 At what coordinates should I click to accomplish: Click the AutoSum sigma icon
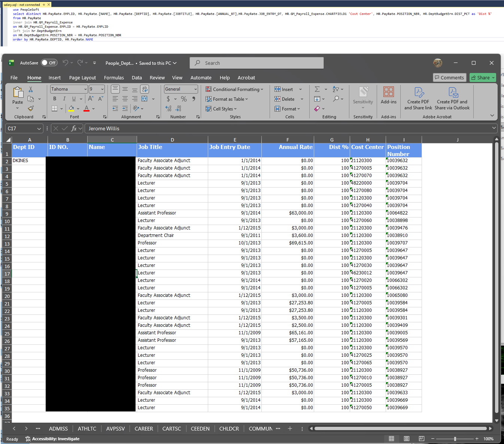pos(317,89)
